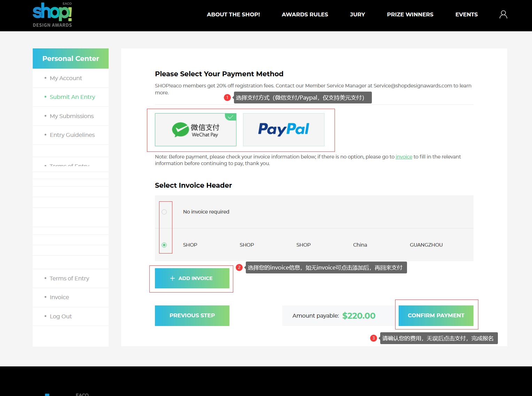Open My Submissions in sidebar
This screenshot has width=532, height=396.
(71, 116)
